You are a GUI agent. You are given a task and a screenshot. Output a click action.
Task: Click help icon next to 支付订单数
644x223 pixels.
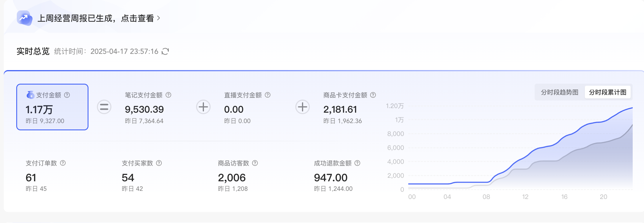pos(63,163)
